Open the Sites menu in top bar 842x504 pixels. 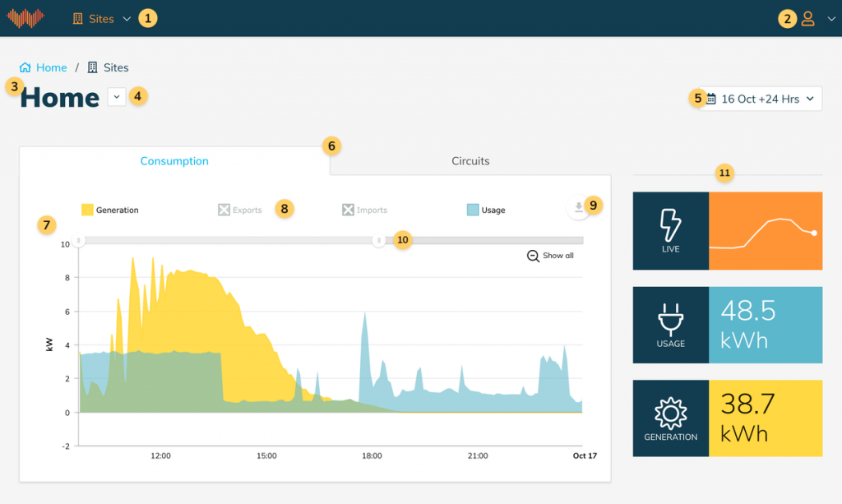click(101, 19)
